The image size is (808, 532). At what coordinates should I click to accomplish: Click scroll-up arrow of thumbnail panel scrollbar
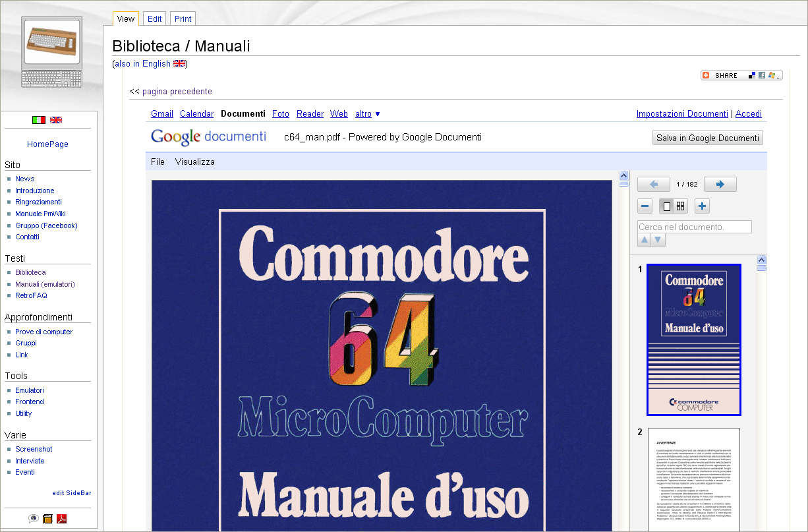[762, 260]
